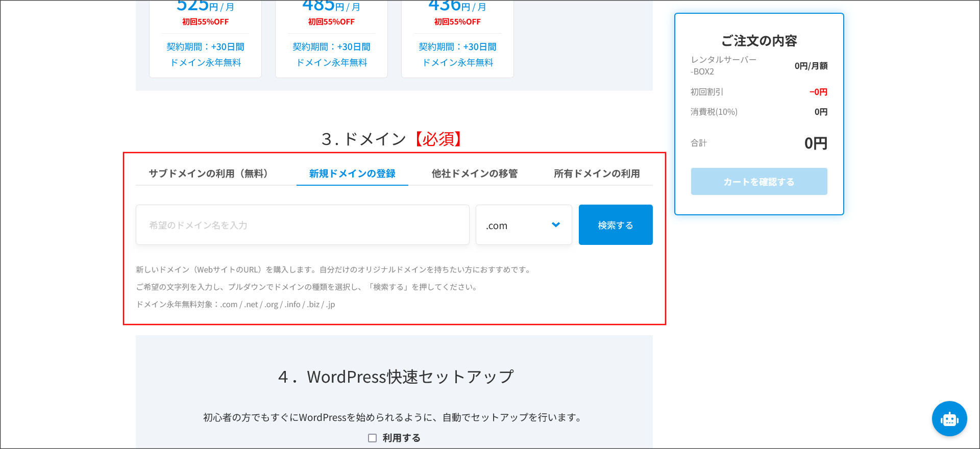Open the 他社ドメインの移管 tab
Image resolution: width=980 pixels, height=449 pixels.
pyautogui.click(x=474, y=173)
